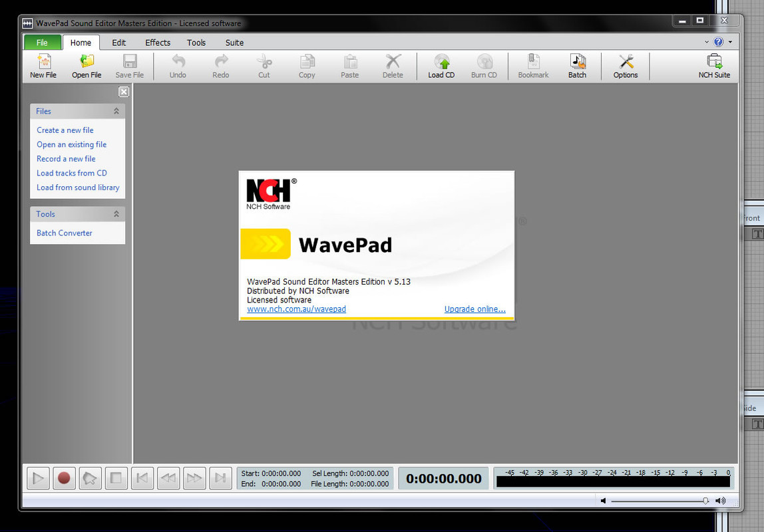764x532 pixels.
Task: Start playback with the Play button
Action: tap(38, 478)
